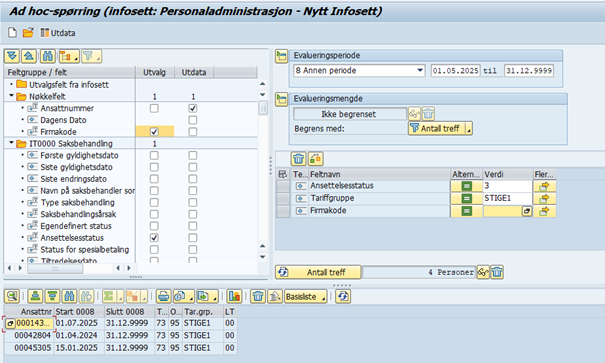Click the scroll-down arrow at the field tree bottom
The height and width of the screenshot is (363, 605).
coord(262,257)
